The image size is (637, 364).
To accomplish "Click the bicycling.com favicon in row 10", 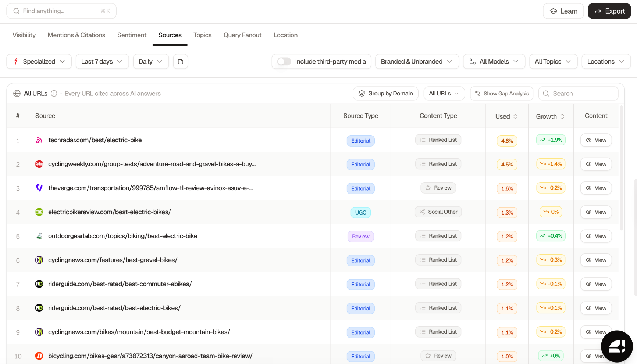I will coord(39,356).
